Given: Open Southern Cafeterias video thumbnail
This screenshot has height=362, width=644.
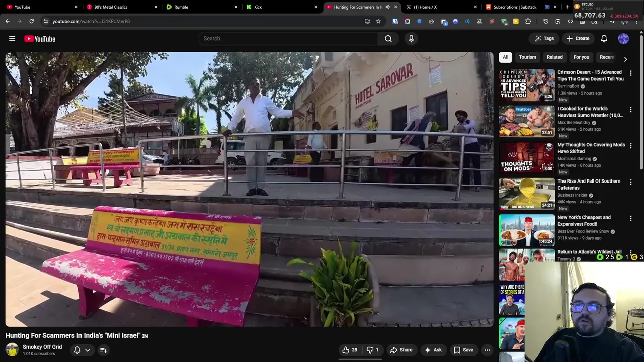Looking at the screenshot, I should pos(527,194).
